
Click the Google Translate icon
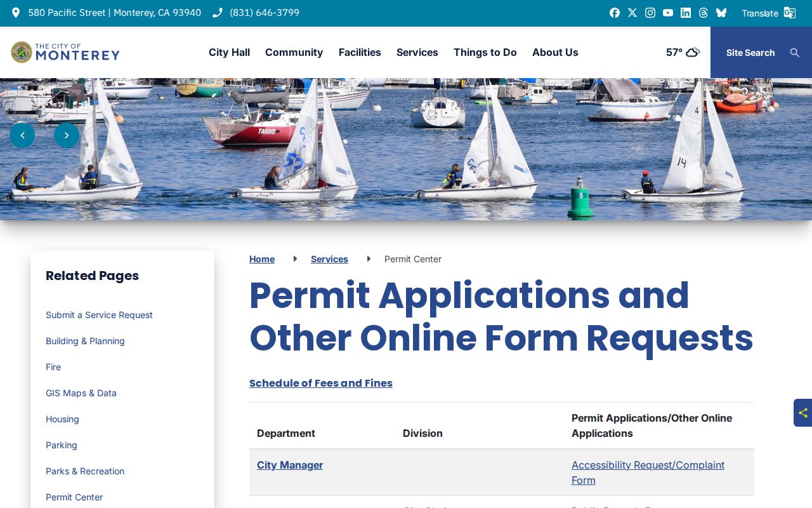coord(790,13)
